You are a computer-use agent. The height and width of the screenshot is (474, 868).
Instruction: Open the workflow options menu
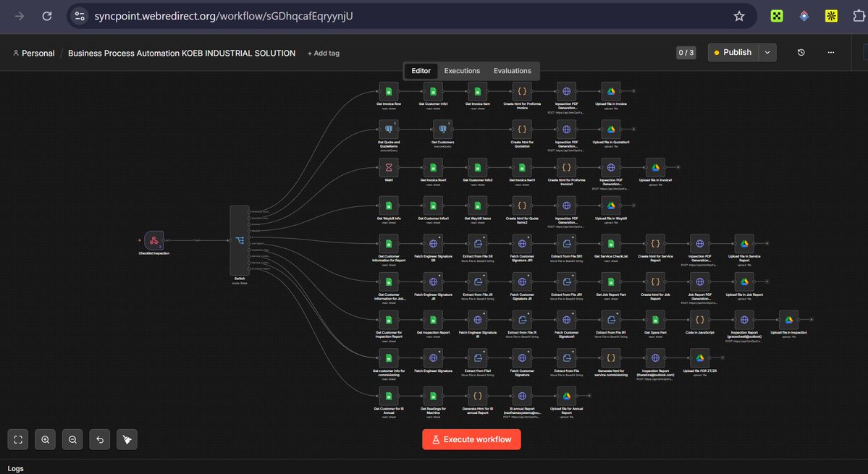pos(831,53)
